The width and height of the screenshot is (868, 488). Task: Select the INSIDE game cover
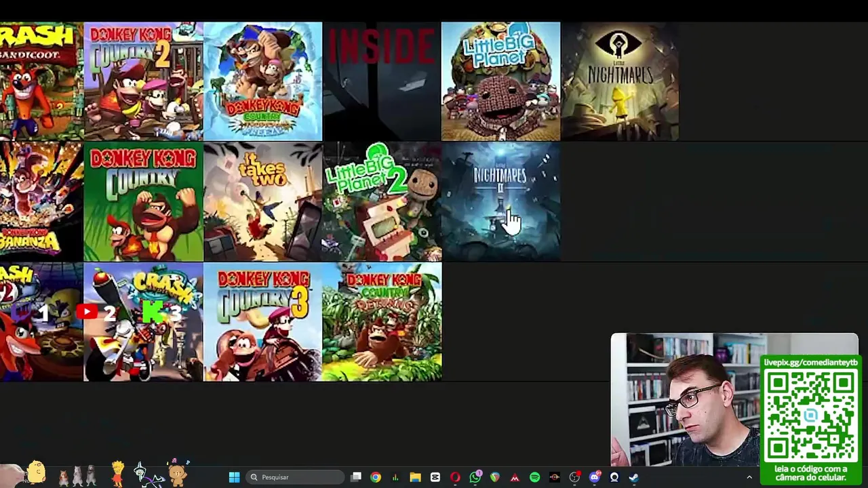[382, 81]
